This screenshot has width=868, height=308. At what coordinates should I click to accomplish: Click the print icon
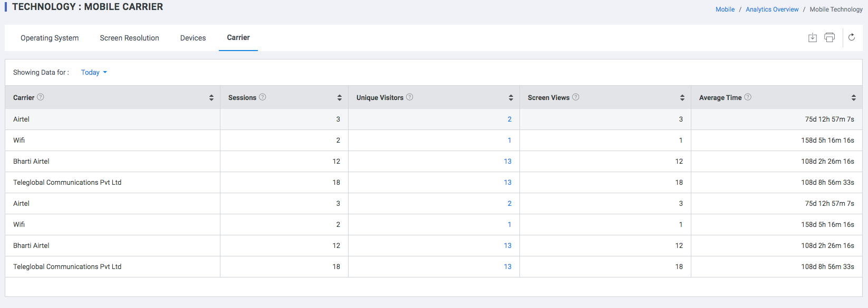tap(830, 37)
